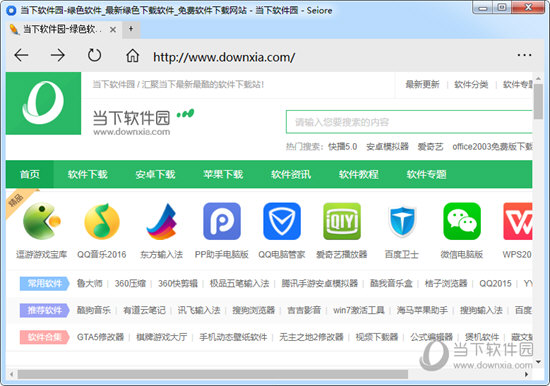This screenshot has height=386, width=550.
Task: Open 苹果下载 navigation item
Action: [x=223, y=174]
